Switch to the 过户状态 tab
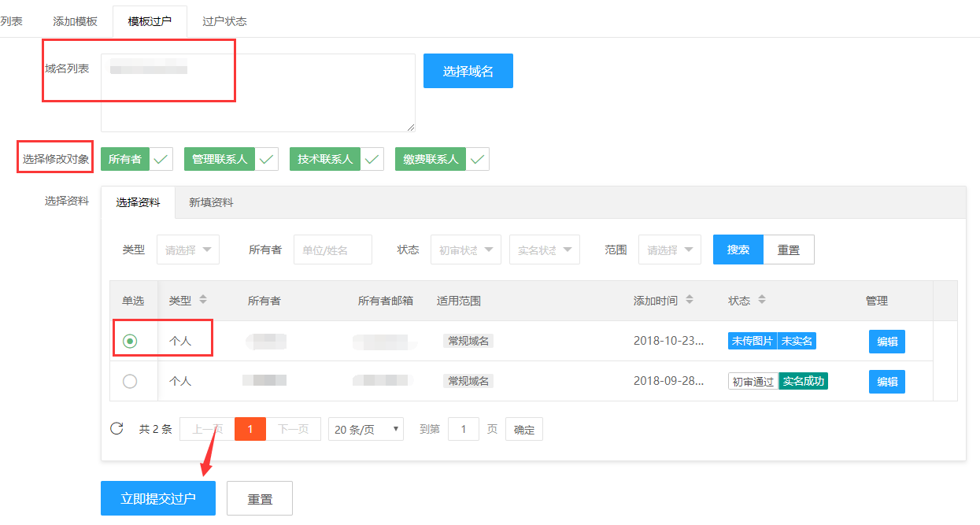 pyautogui.click(x=224, y=21)
